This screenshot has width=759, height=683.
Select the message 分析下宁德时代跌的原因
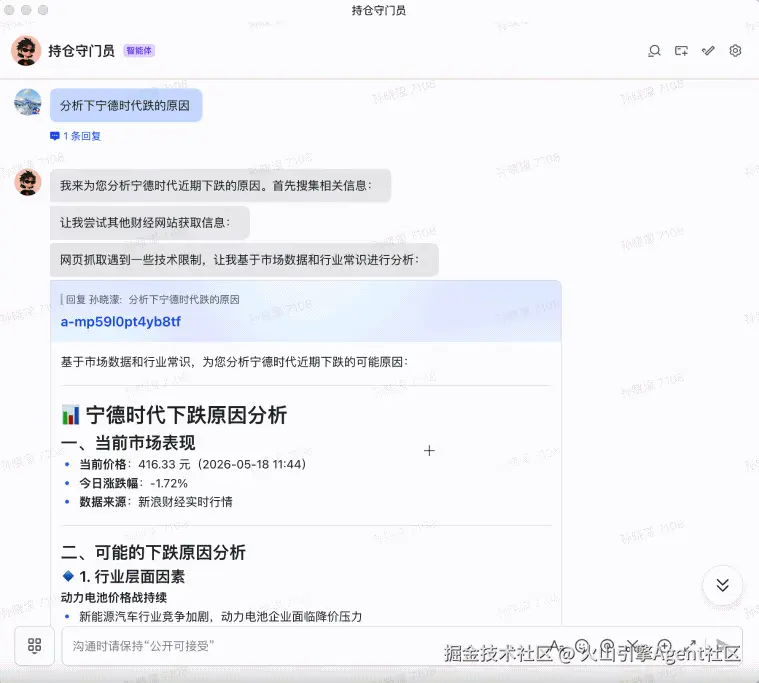(126, 106)
